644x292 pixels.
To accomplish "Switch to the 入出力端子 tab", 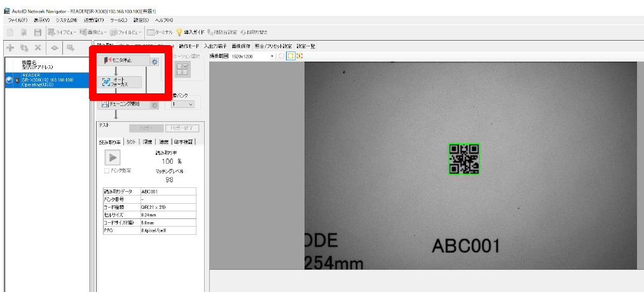I will pos(216,46).
